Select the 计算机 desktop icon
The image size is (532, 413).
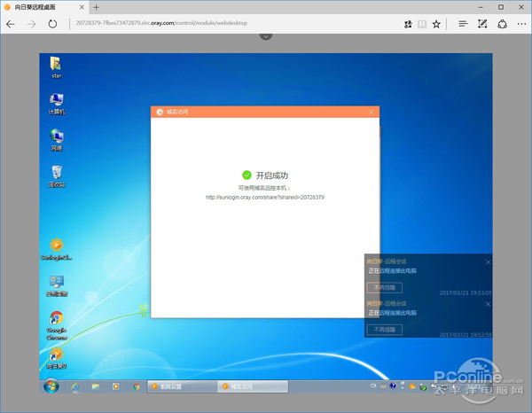57,104
